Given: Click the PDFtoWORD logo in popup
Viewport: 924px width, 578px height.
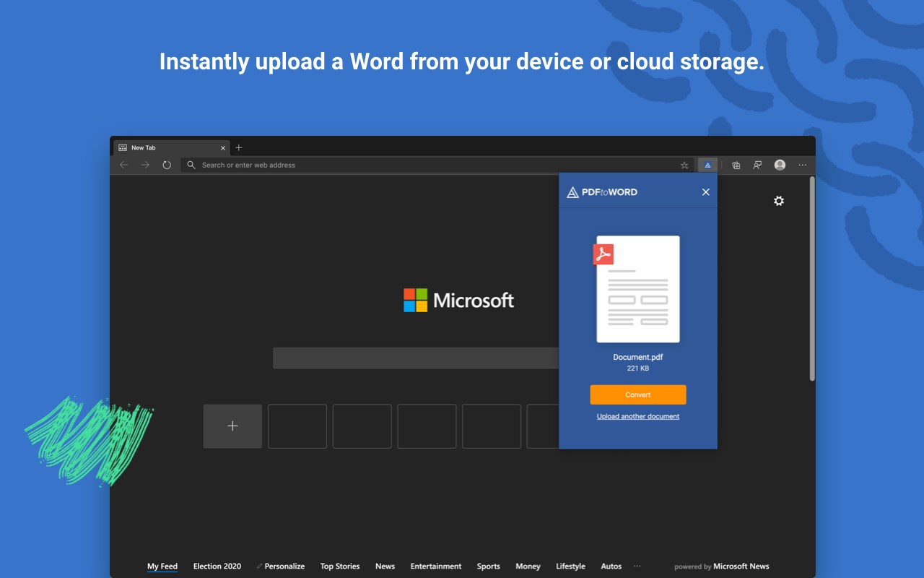Looking at the screenshot, I should click(602, 192).
